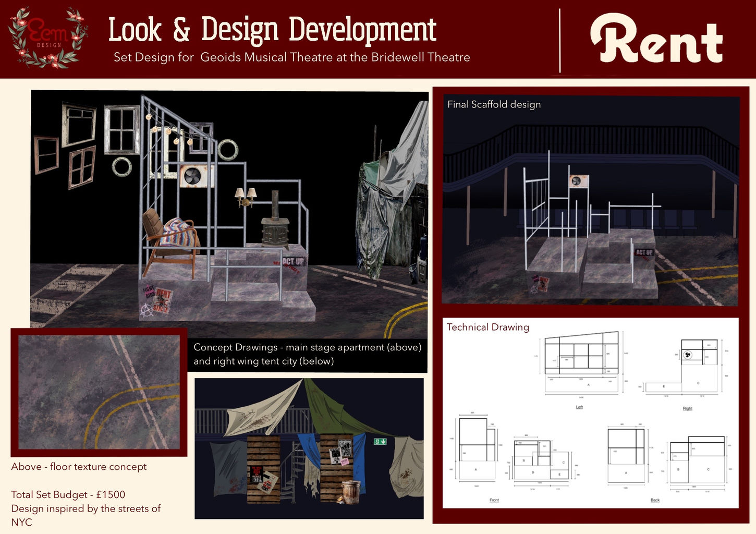Click the metal trash can in tent city drawing
This screenshot has width=756, height=534.
(x=351, y=492)
